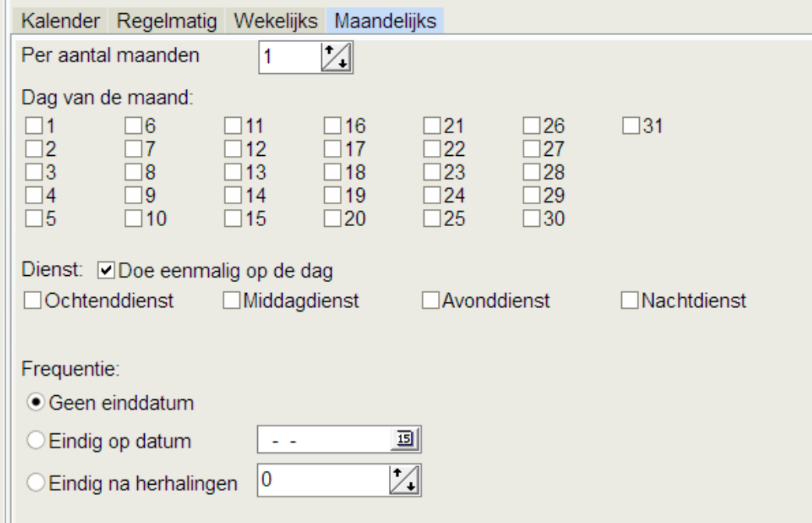Check the Middagdienst option

231,300
